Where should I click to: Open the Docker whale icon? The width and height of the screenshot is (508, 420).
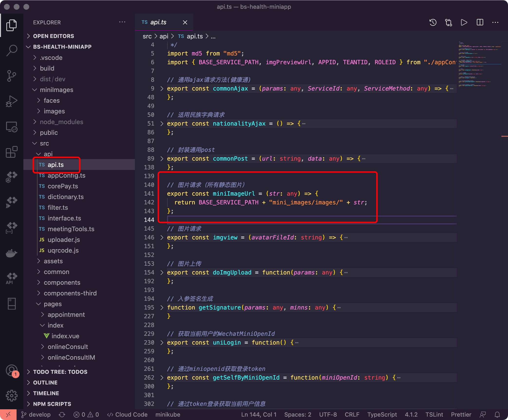click(11, 253)
